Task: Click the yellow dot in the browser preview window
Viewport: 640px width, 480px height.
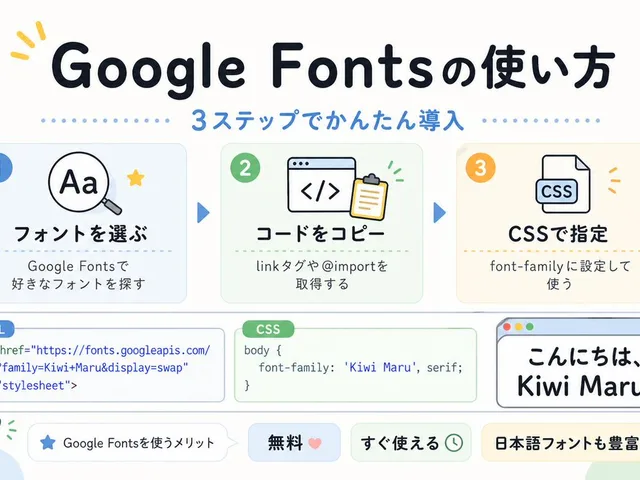Action: click(518, 327)
